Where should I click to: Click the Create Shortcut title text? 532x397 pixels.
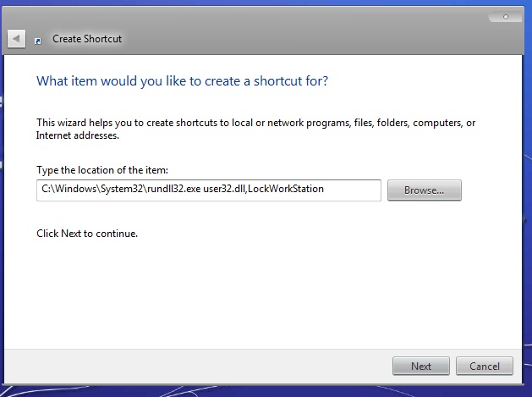click(x=87, y=39)
